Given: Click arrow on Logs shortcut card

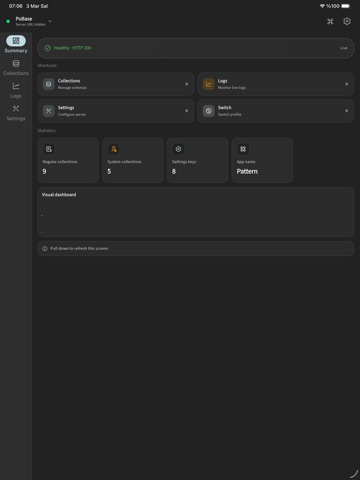Looking at the screenshot, I should click(x=346, y=84).
